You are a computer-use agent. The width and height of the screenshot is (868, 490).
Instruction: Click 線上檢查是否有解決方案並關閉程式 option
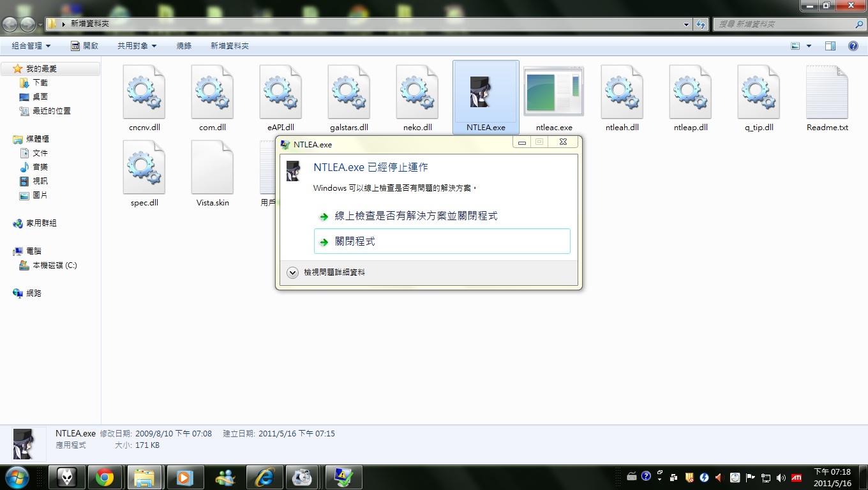pos(416,216)
